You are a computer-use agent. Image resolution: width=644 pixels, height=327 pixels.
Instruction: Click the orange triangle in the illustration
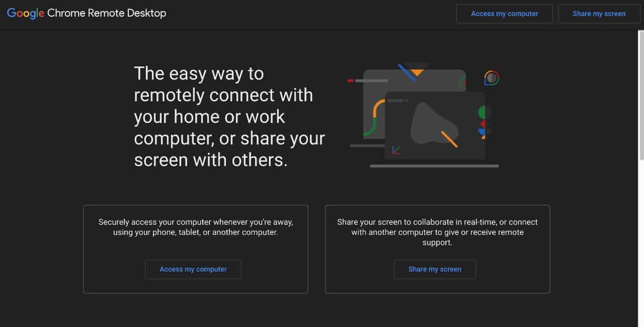417,73
